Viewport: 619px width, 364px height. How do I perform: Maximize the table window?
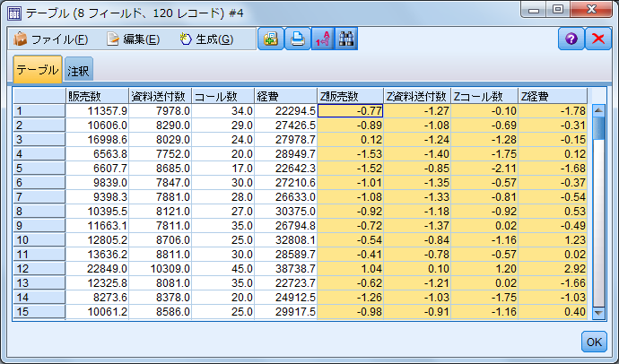coord(558,10)
